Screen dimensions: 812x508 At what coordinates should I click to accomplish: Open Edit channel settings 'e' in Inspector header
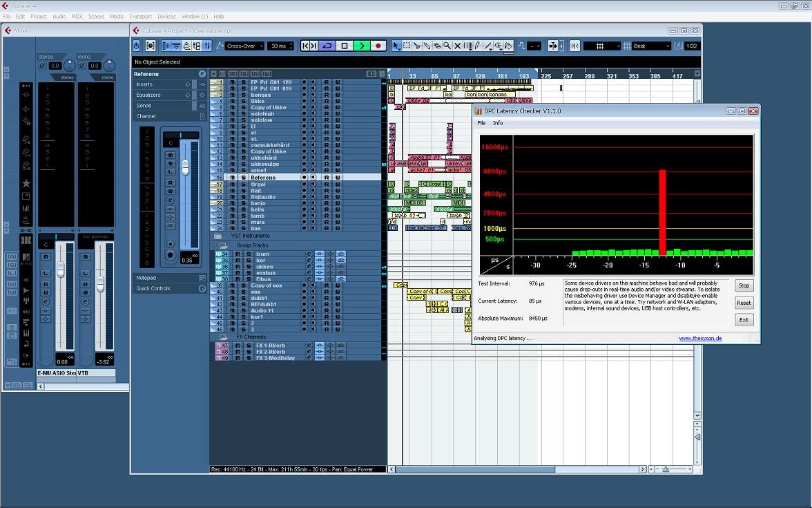[202, 74]
